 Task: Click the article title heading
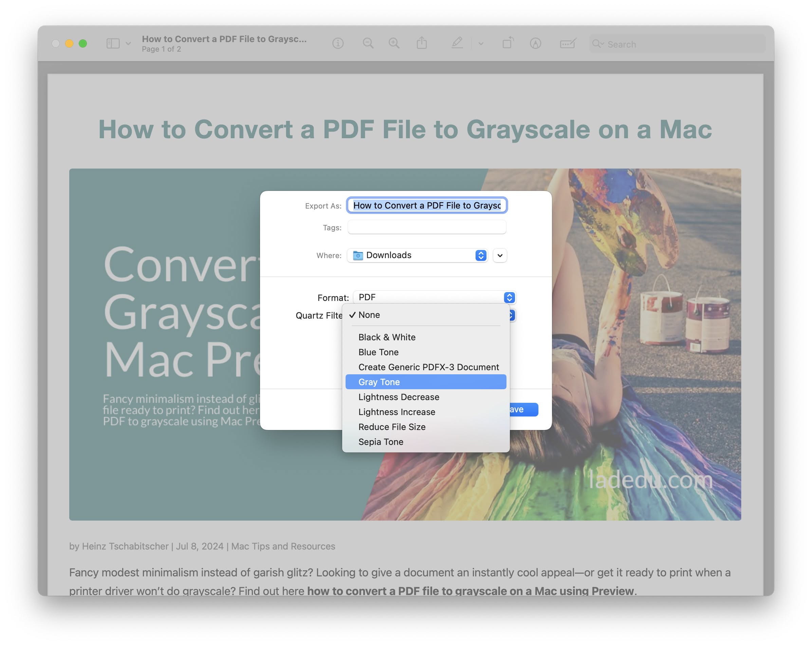click(405, 129)
